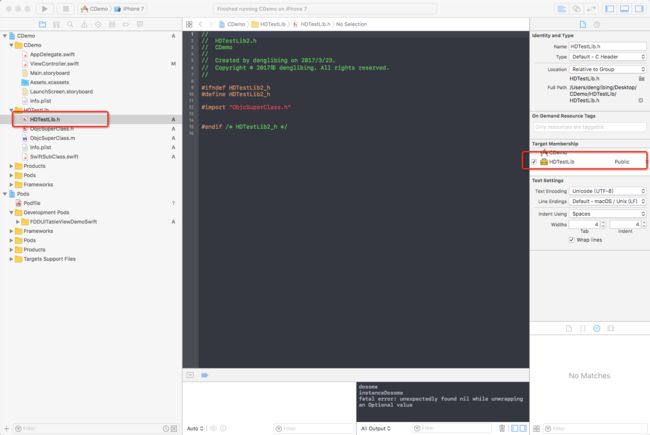650x435 pixels.
Task: Click the Name field 'HDTestLib.h'
Action: pyautogui.click(x=608, y=46)
